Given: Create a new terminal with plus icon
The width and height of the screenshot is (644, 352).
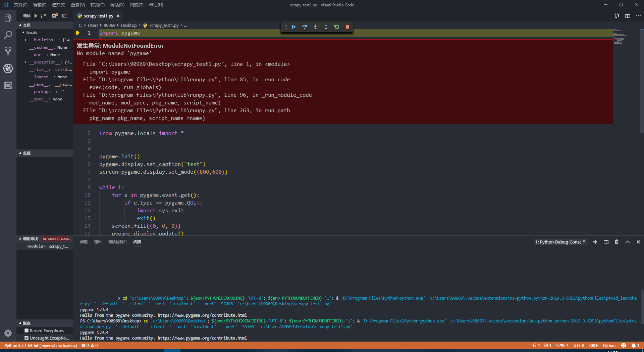Looking at the screenshot, I should click(595, 242).
